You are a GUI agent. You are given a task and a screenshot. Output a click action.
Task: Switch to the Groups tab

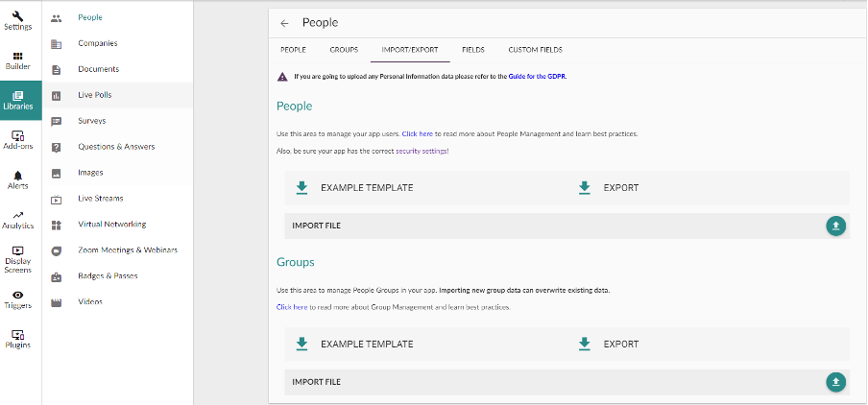pyautogui.click(x=344, y=50)
